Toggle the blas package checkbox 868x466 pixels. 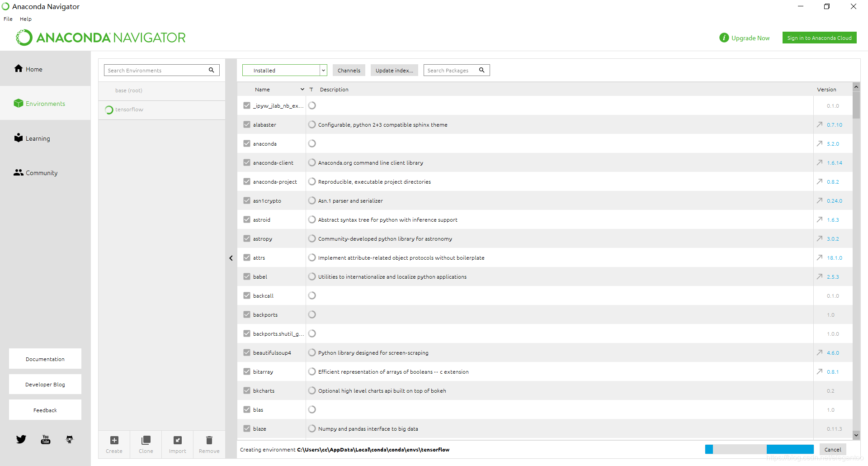(x=247, y=409)
